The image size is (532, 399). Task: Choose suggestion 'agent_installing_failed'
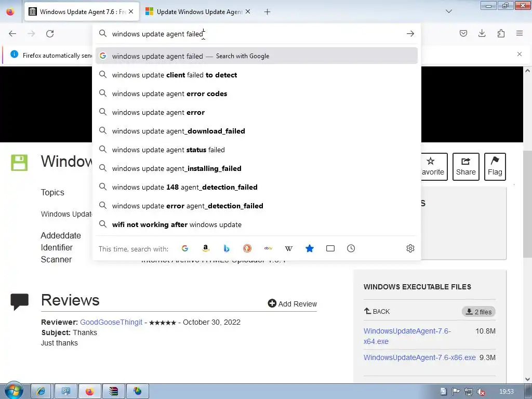pyautogui.click(x=257, y=168)
